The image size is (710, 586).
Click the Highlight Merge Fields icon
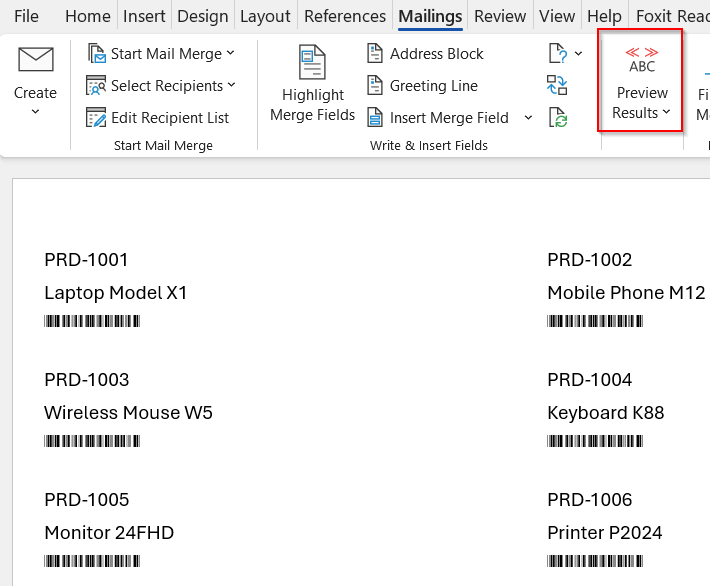[x=312, y=62]
